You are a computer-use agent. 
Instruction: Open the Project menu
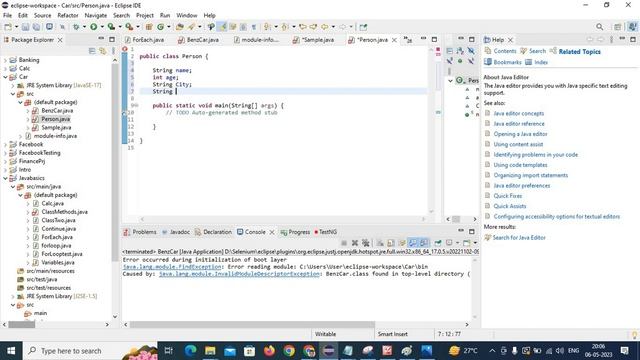[x=144, y=15]
